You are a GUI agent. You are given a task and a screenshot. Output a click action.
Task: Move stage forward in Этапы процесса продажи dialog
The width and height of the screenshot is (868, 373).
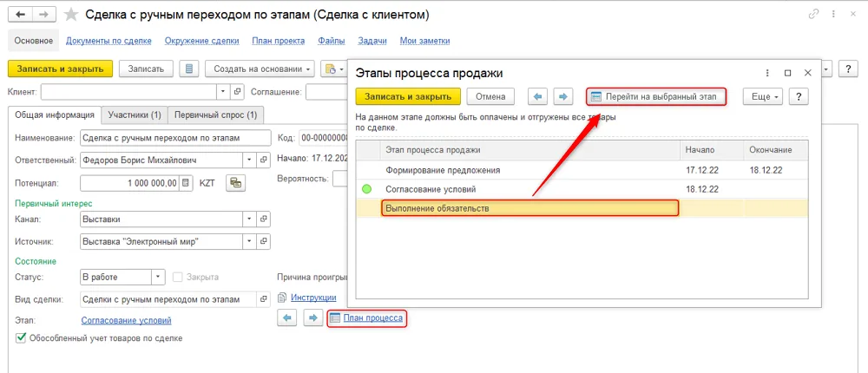pyautogui.click(x=563, y=96)
